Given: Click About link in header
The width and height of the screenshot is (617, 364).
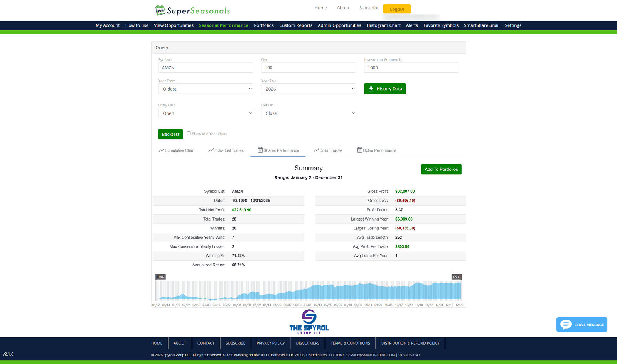Looking at the screenshot, I should [343, 8].
